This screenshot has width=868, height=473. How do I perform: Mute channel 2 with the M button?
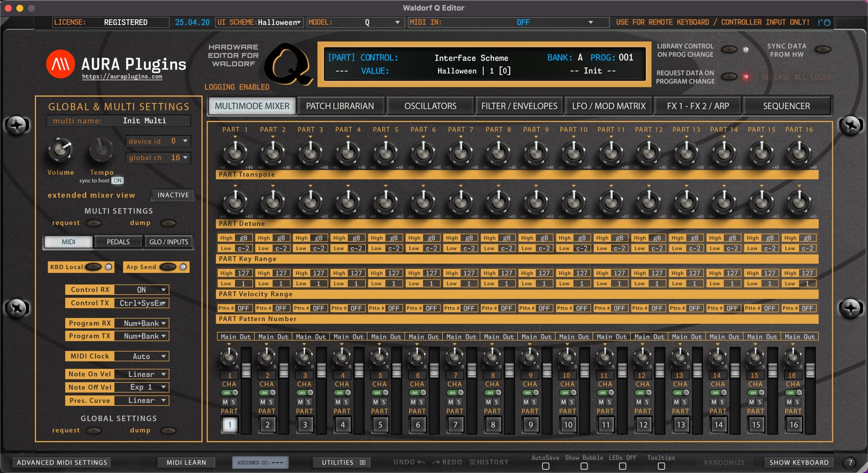(263, 402)
